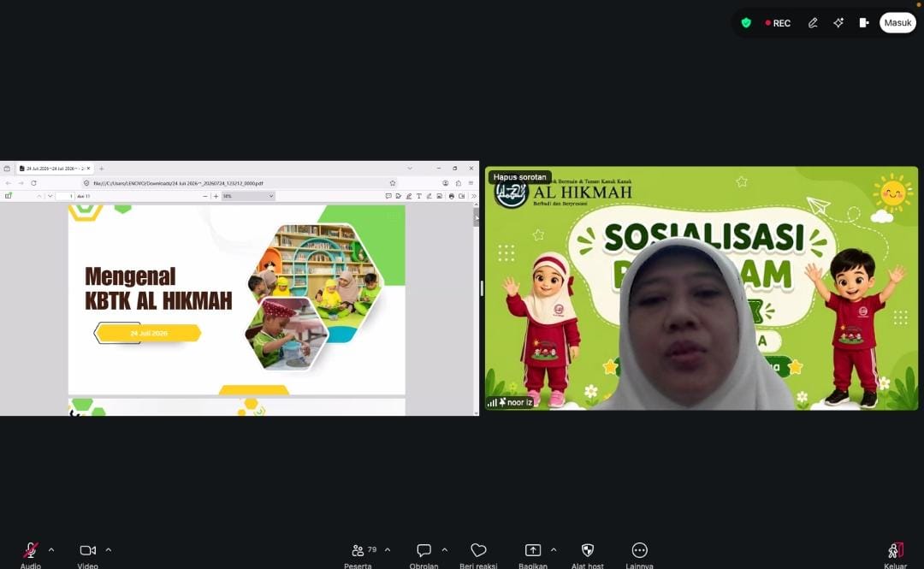Image resolution: width=924 pixels, height=569 pixels.
Task: Select the PDF text tool
Action: (419, 196)
